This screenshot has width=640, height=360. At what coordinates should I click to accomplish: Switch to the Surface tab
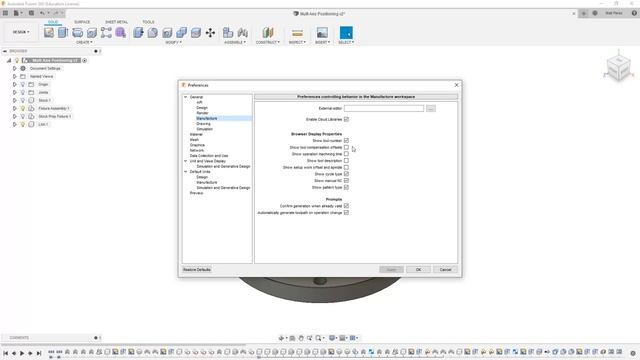point(82,22)
